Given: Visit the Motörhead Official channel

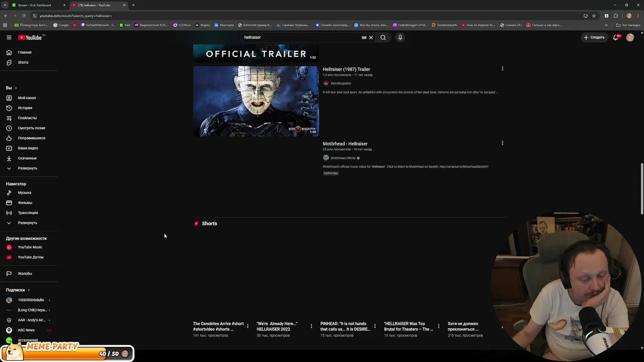Looking at the screenshot, I should [343, 158].
